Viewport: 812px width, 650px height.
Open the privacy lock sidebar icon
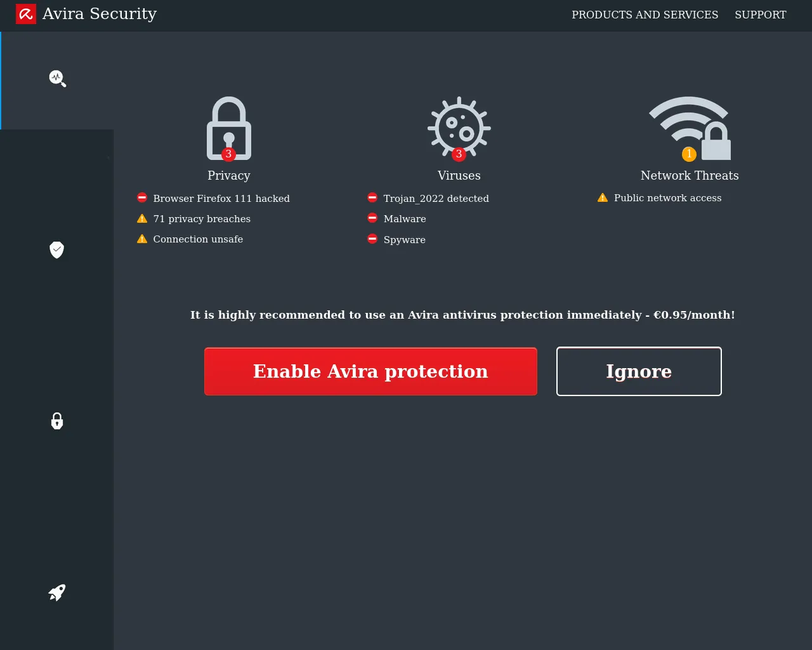pos(57,421)
